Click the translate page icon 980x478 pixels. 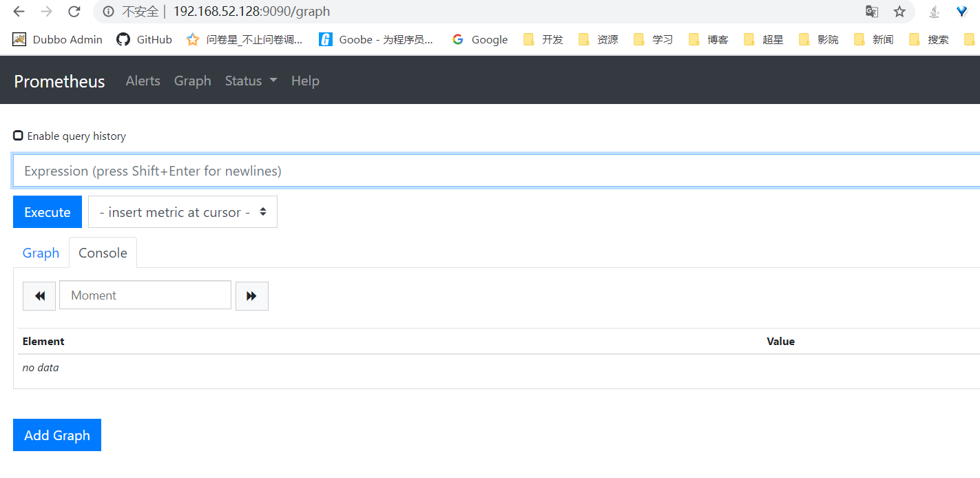[x=872, y=12]
